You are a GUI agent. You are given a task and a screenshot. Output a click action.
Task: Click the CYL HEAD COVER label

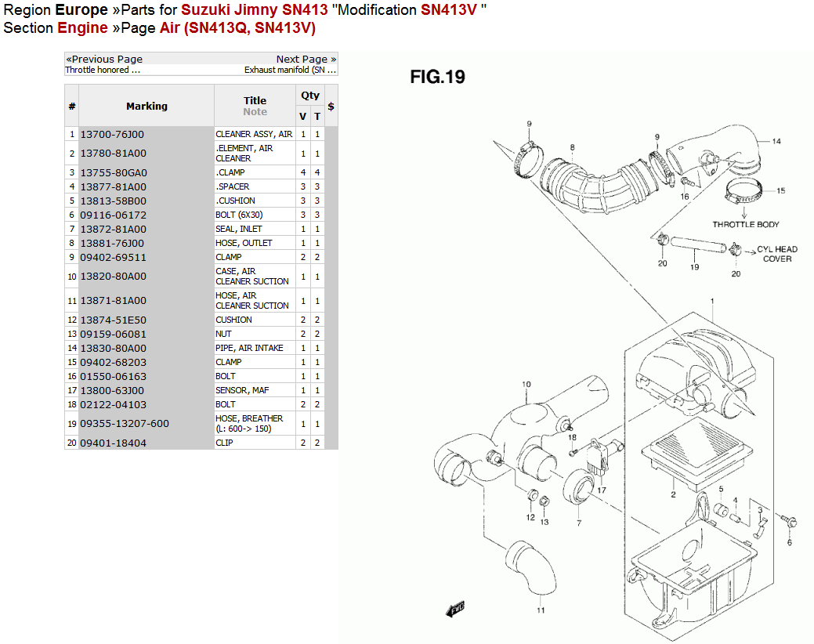[777, 254]
